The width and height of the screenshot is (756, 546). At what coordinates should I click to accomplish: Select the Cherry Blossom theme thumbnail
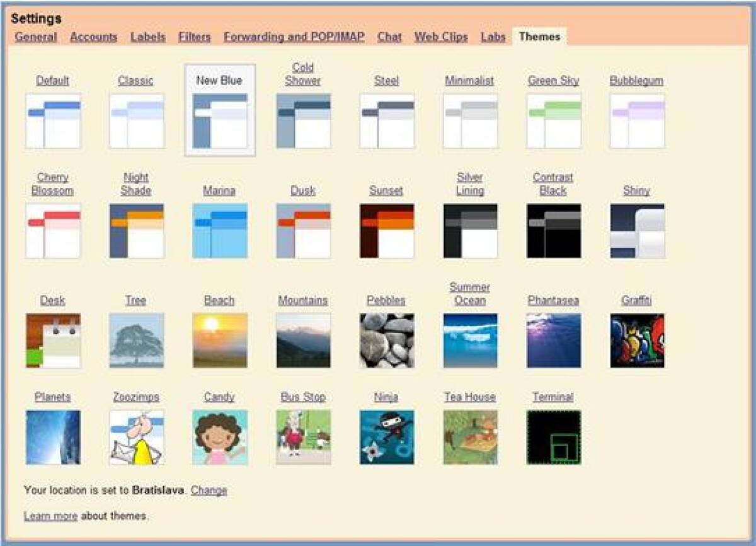tap(53, 231)
